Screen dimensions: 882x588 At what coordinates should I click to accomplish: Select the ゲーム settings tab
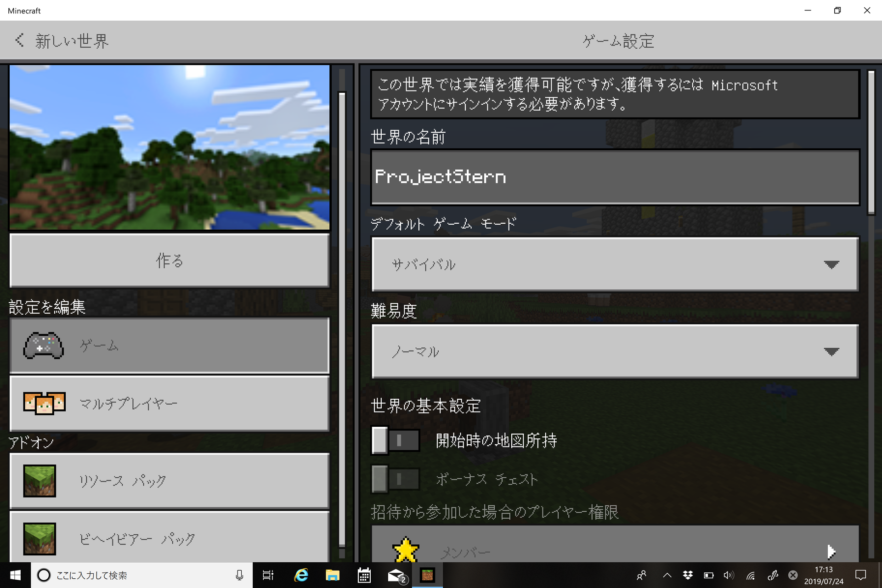click(x=170, y=345)
